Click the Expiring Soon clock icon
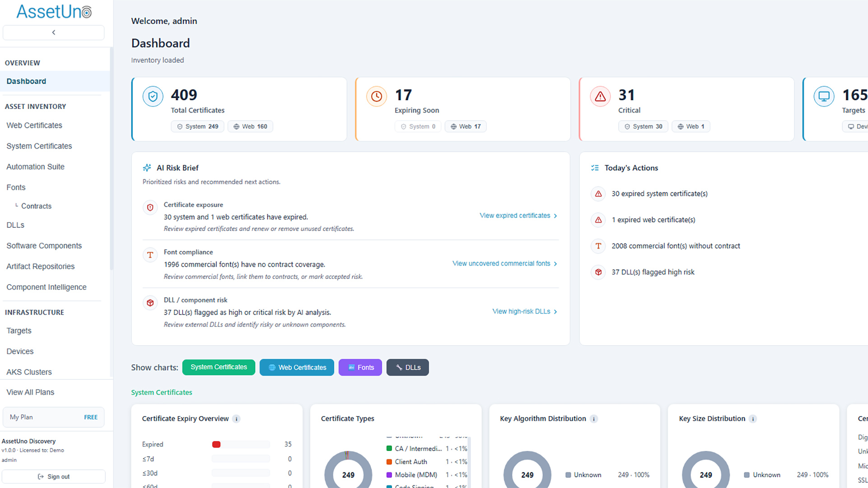 tap(377, 96)
